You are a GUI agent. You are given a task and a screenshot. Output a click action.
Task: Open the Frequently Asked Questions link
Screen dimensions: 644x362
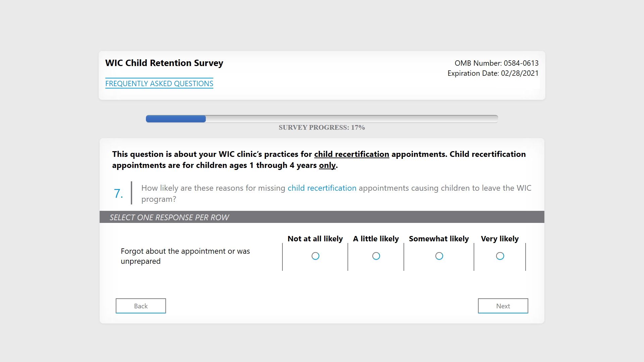[159, 83]
